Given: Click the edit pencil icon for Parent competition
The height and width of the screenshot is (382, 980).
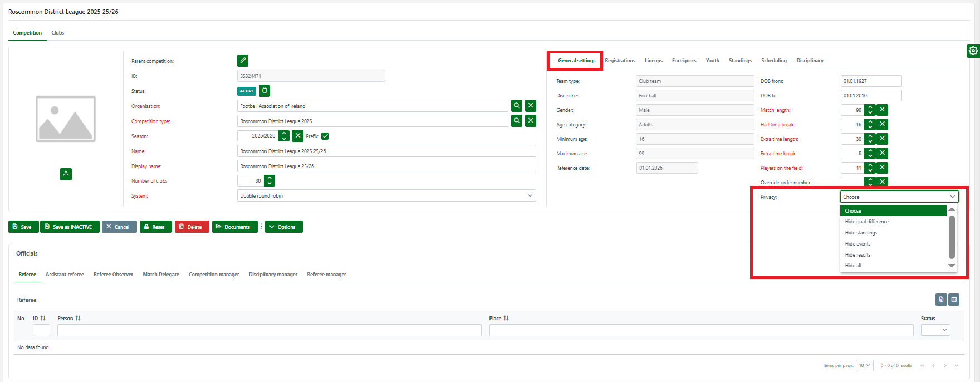Looking at the screenshot, I should pyautogui.click(x=243, y=61).
